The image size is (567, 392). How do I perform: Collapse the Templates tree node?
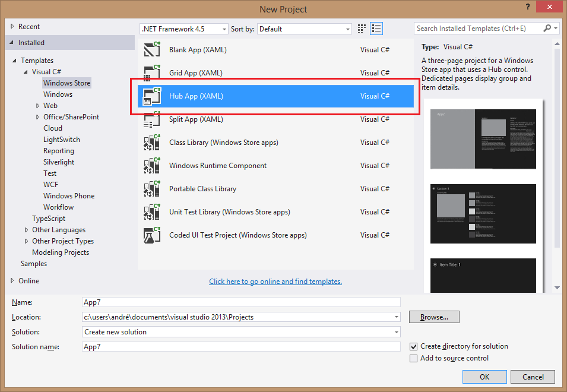tap(14, 61)
